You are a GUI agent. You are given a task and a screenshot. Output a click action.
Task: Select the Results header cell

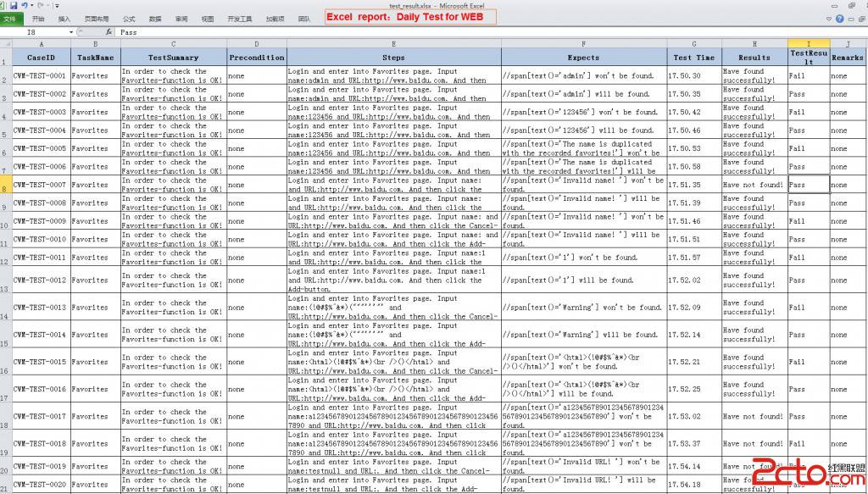coord(754,57)
